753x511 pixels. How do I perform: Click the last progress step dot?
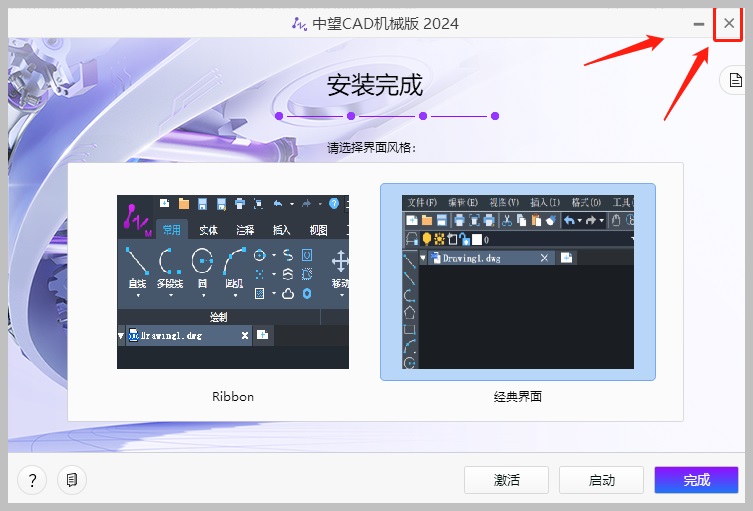[x=494, y=117]
